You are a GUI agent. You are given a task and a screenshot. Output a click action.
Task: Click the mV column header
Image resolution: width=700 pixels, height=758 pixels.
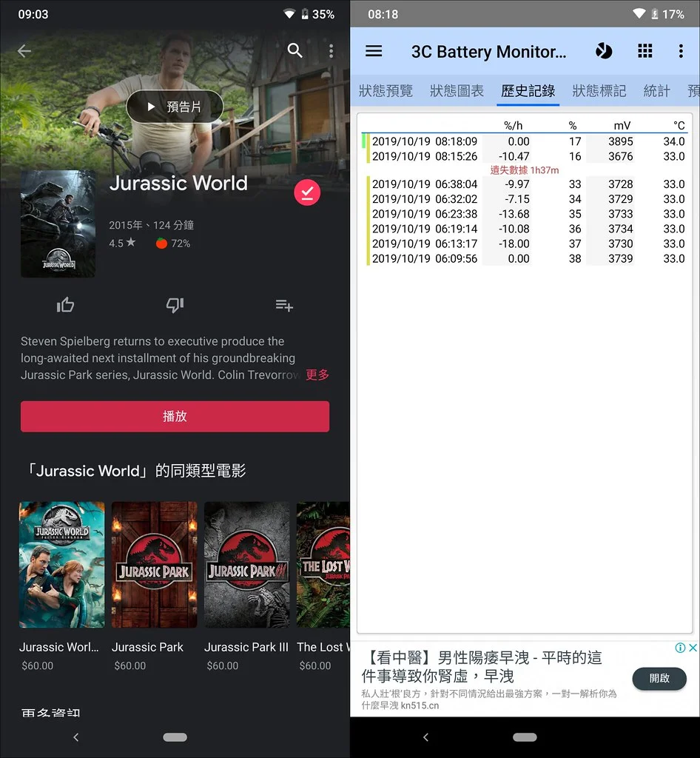click(x=622, y=126)
